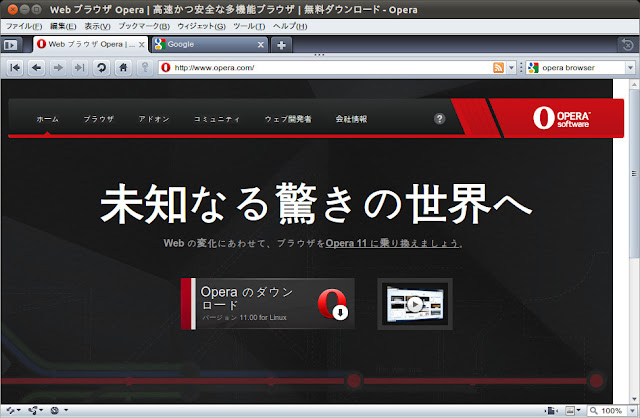
Task: Click the Google search engine icon
Action: [533, 67]
